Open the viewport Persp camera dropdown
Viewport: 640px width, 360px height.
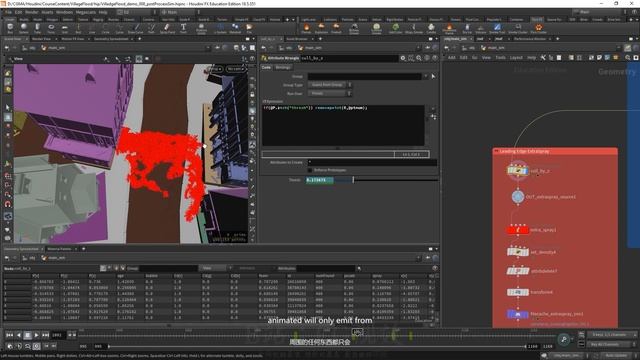point(216,69)
